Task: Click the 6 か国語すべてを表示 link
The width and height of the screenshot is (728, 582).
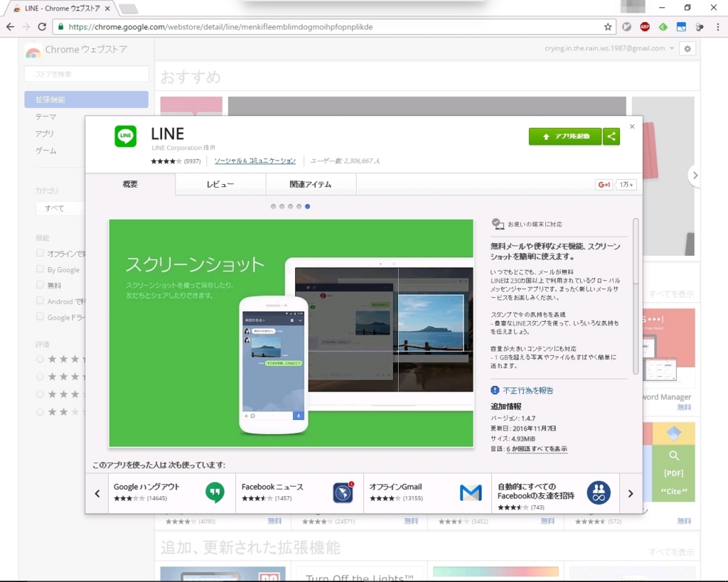Action: (537, 449)
